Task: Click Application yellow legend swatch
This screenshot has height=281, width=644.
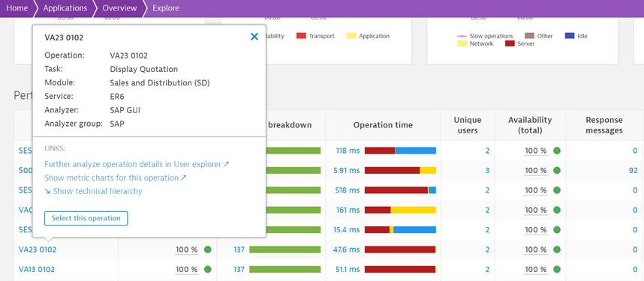Action: 351,36
